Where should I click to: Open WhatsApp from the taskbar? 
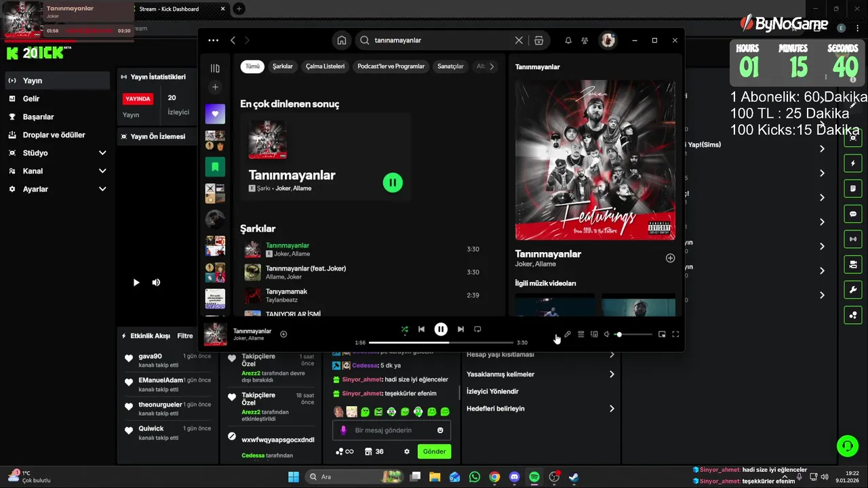tap(475, 477)
